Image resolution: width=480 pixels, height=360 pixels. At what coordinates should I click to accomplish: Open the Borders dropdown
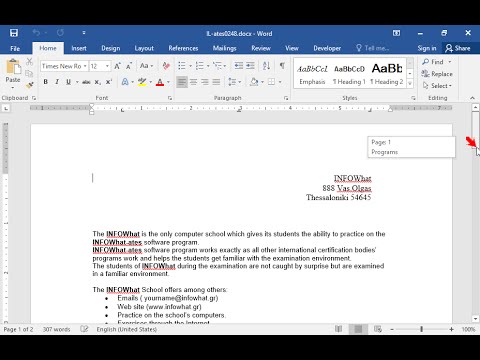[x=280, y=82]
